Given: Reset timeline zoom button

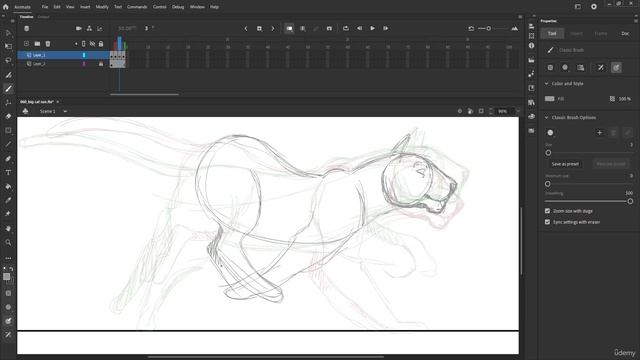Looking at the screenshot, I should point(471,29).
